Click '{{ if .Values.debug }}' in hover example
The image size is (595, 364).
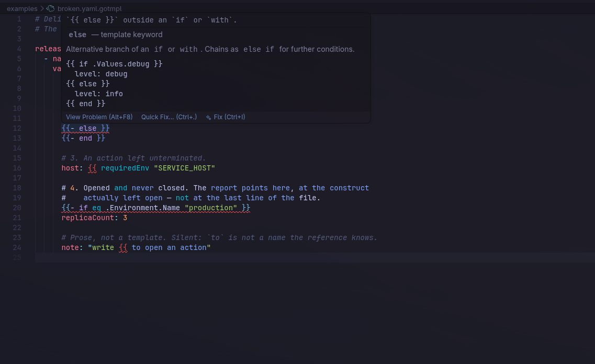pos(114,64)
